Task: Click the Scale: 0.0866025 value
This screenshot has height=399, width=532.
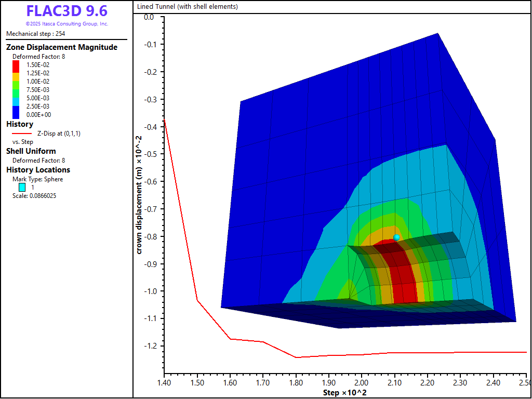Action: coord(34,196)
